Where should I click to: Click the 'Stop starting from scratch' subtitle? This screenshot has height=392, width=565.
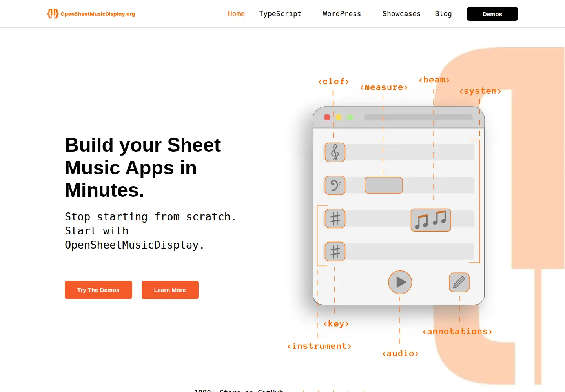(x=150, y=231)
